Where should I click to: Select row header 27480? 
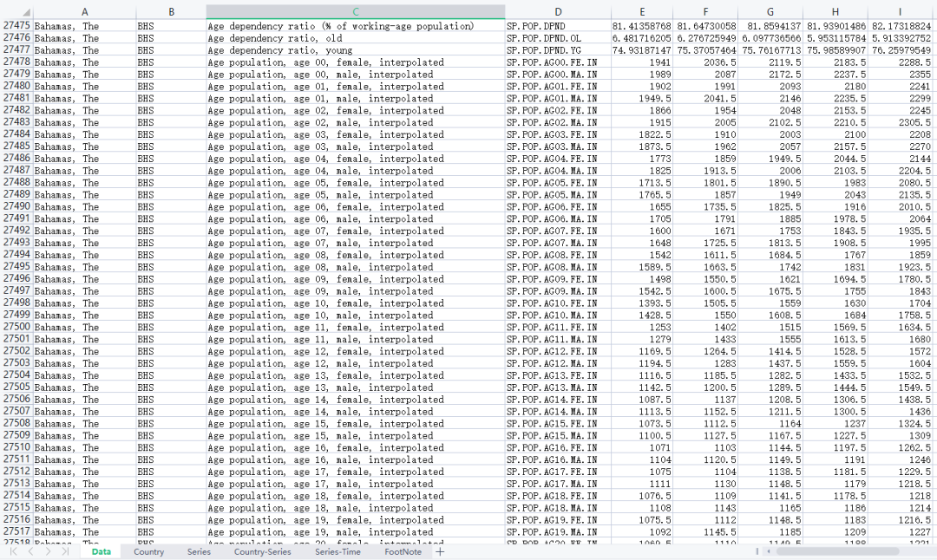pyautogui.click(x=16, y=86)
